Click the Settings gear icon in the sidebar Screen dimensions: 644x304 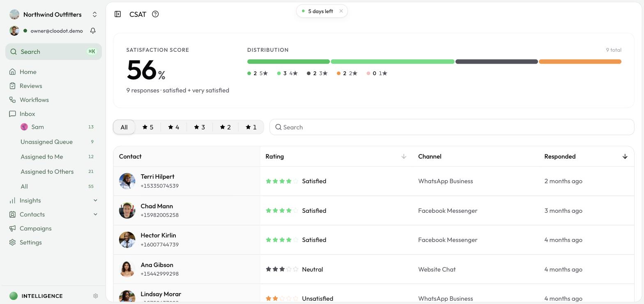click(13, 242)
